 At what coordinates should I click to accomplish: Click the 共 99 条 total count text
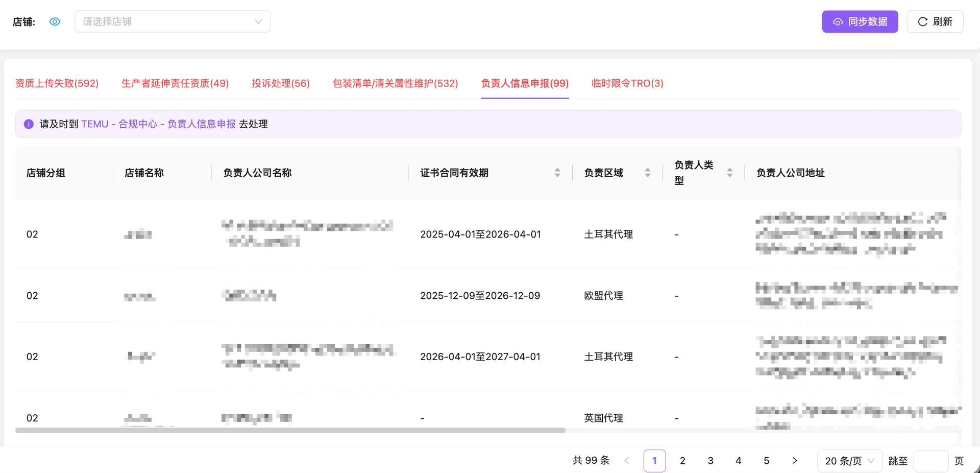(x=591, y=461)
